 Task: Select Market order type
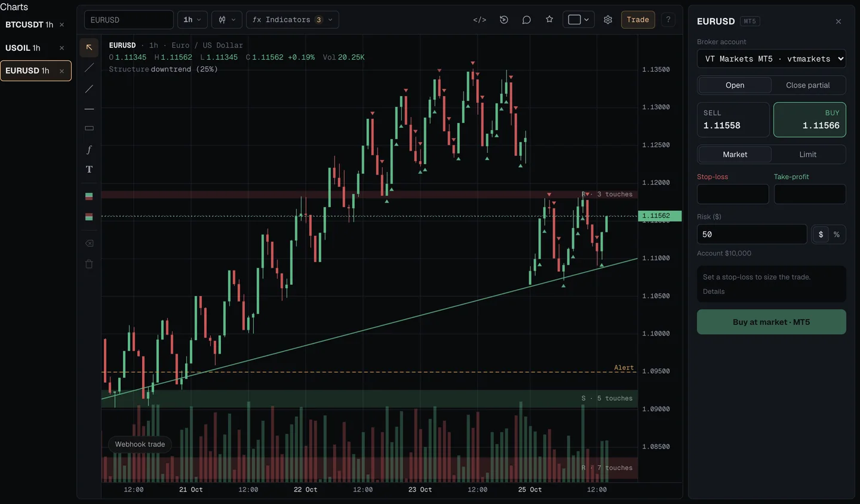click(735, 155)
